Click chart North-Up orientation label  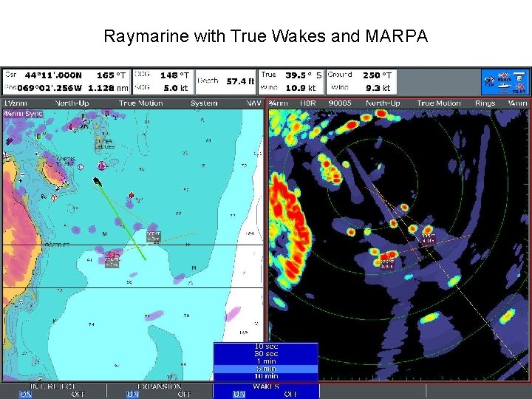pos(72,103)
